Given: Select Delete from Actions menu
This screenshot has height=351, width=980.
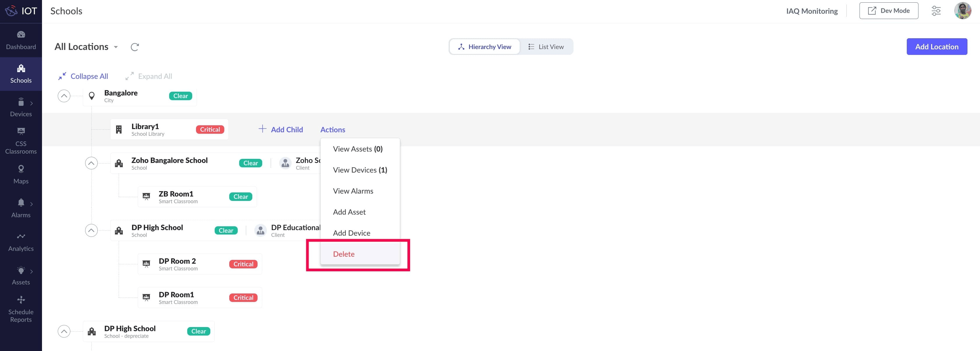Looking at the screenshot, I should pos(344,254).
